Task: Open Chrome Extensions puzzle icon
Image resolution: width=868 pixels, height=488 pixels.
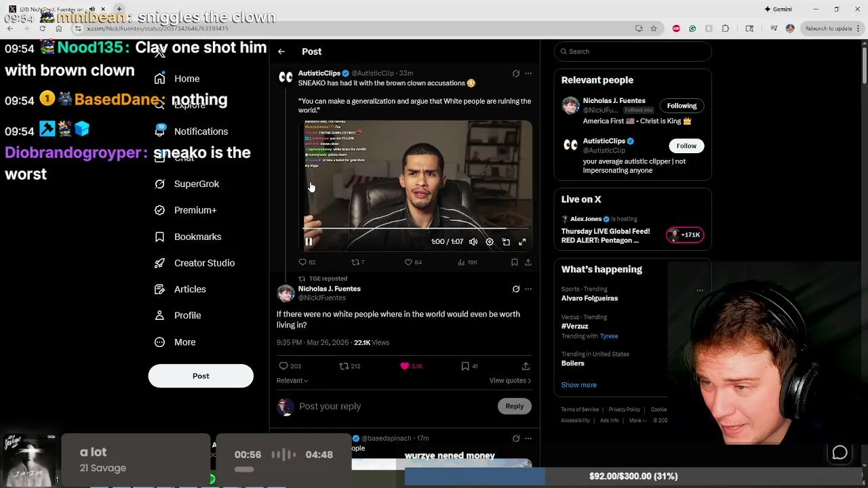Action: coord(725,28)
